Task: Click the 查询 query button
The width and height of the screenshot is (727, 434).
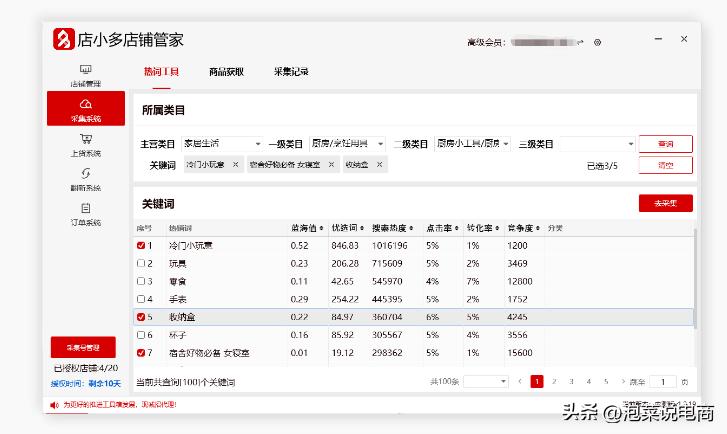Action: pos(665,144)
